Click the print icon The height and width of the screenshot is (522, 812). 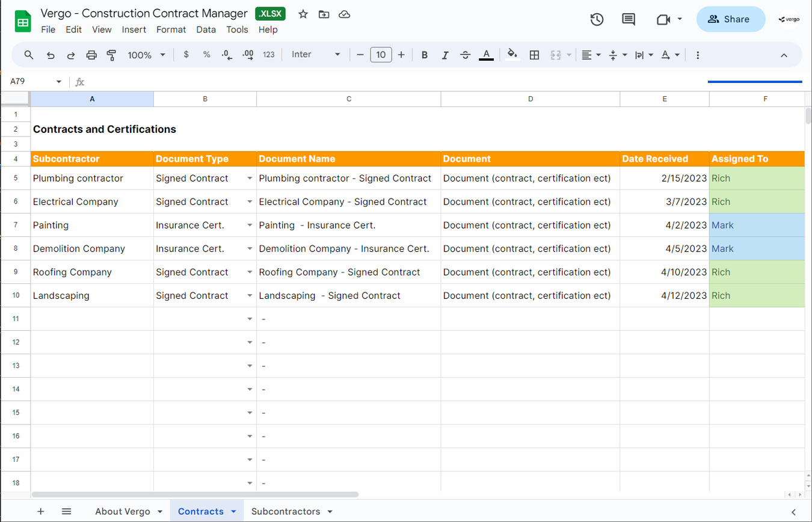91,55
